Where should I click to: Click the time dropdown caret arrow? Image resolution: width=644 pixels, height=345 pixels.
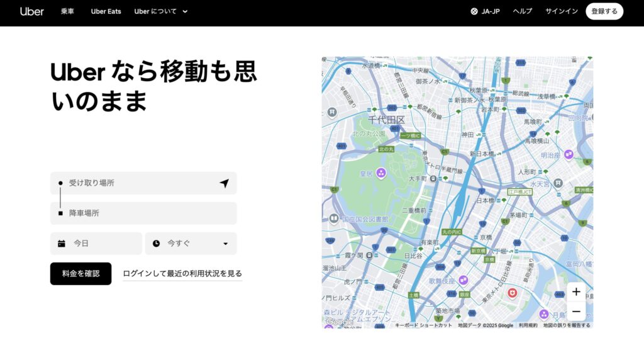(x=226, y=244)
